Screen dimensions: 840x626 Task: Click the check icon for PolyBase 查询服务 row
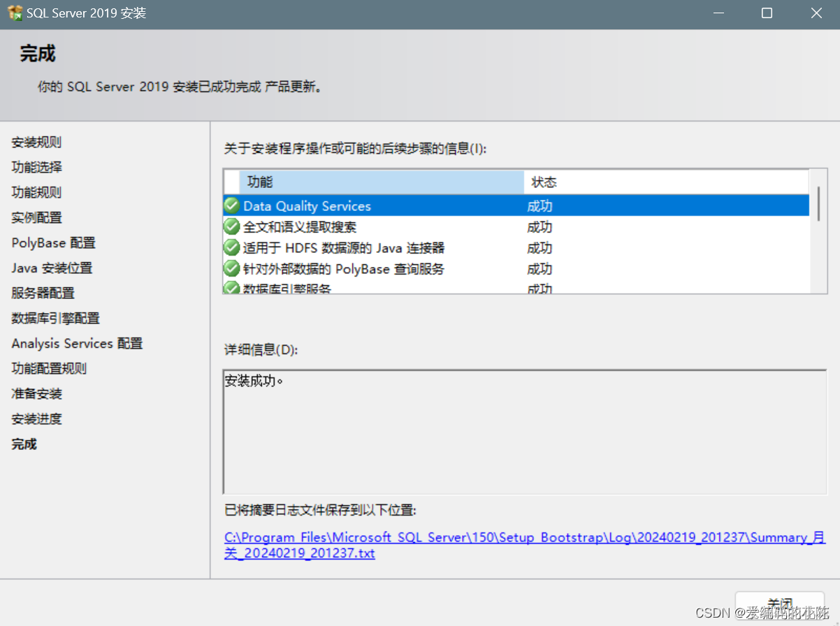(x=231, y=268)
